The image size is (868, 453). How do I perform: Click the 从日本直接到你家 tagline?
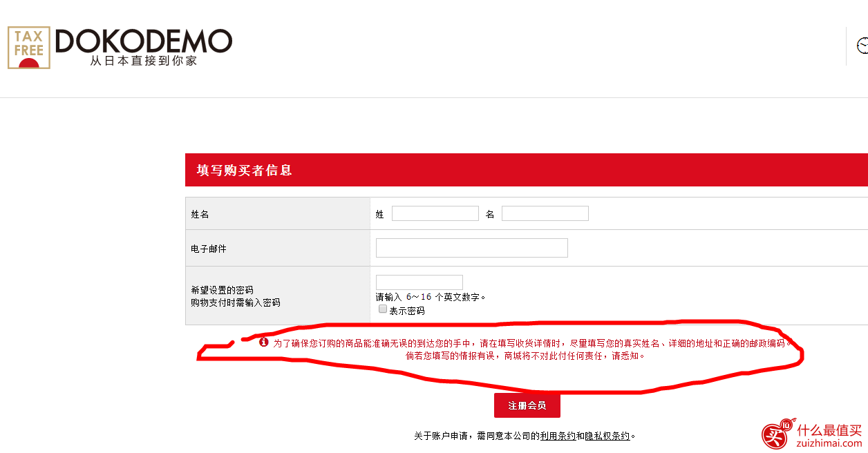(144, 61)
